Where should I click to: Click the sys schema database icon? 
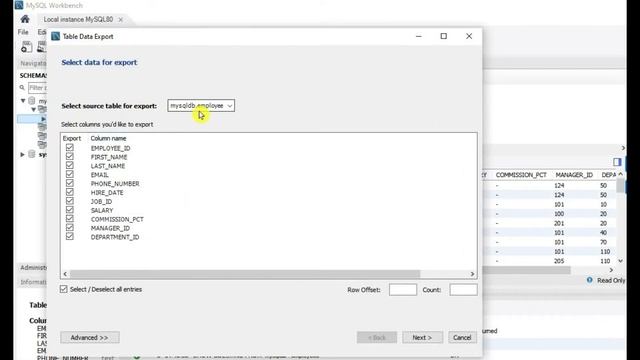click(x=32, y=154)
